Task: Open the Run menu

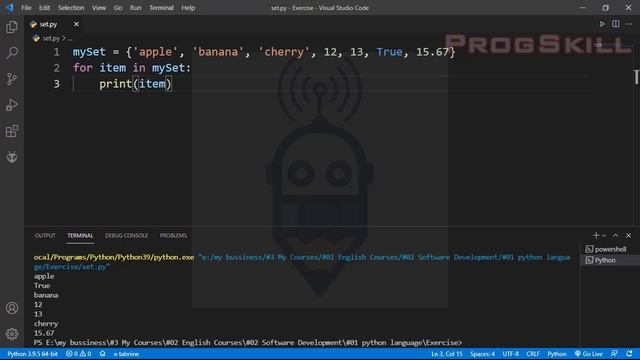Action: coord(136,8)
